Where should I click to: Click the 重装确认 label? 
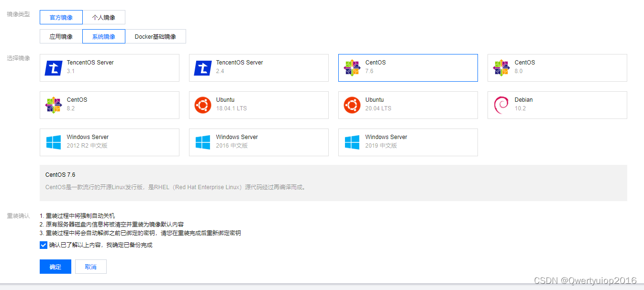point(18,216)
